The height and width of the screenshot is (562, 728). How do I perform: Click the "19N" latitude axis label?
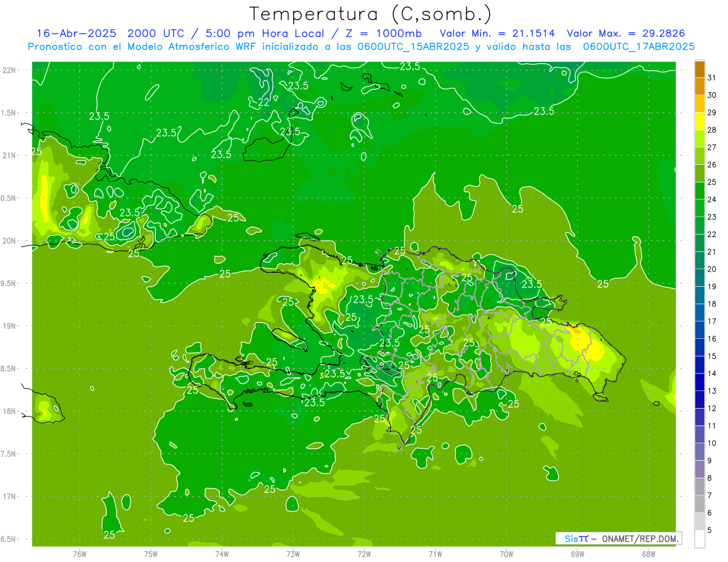pos(10,326)
